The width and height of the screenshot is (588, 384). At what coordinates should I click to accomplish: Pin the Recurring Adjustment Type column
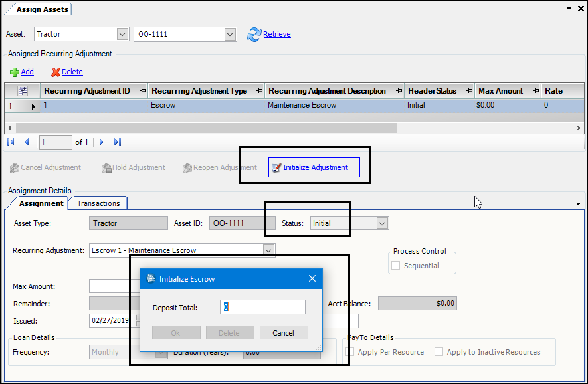click(x=260, y=91)
